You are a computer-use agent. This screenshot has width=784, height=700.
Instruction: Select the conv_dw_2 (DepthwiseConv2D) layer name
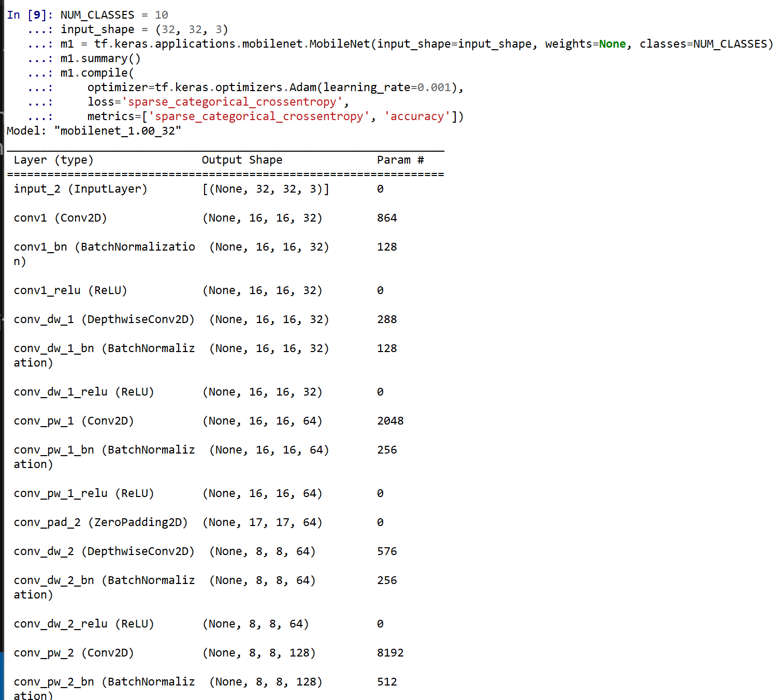pyautogui.click(x=104, y=551)
